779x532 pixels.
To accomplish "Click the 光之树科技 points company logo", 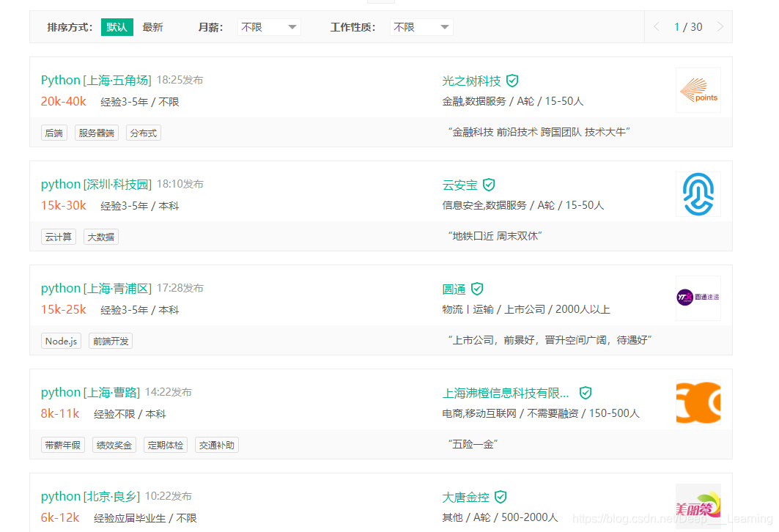I will [x=698, y=90].
